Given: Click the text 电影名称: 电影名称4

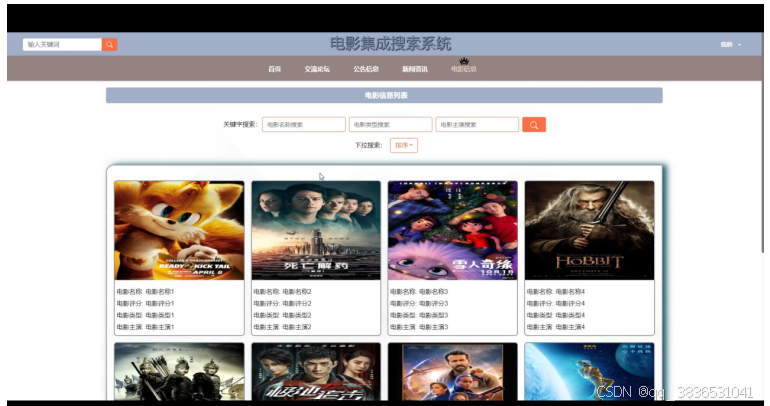Looking at the screenshot, I should coord(556,292).
